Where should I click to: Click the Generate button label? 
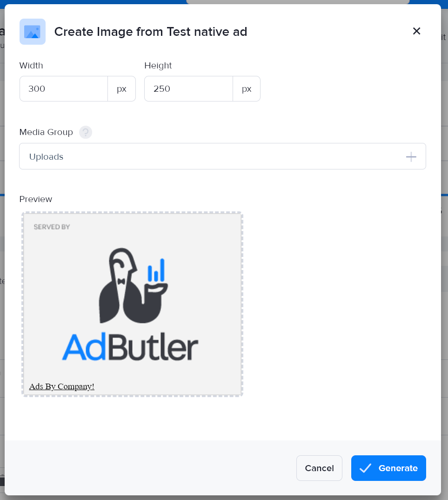tap(398, 468)
